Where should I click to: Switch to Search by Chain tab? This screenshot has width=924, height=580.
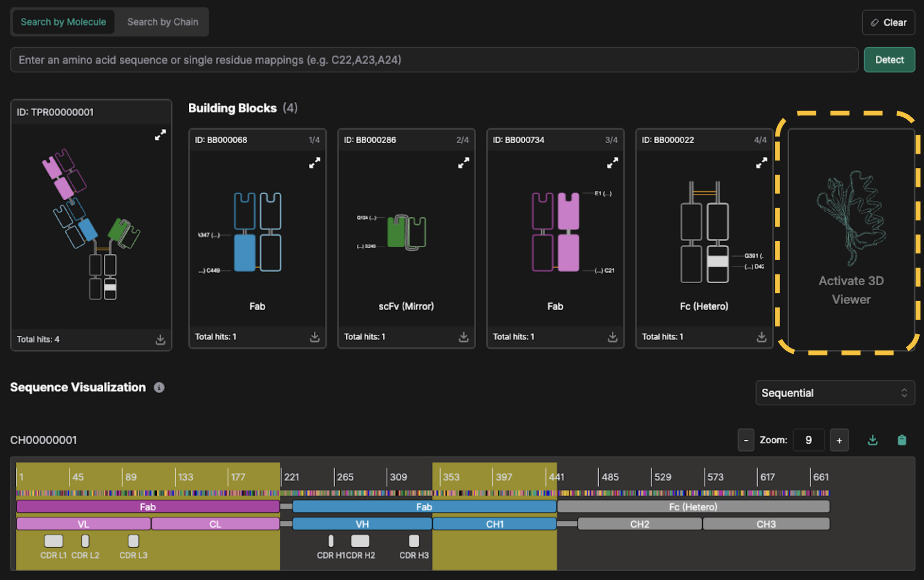click(163, 22)
